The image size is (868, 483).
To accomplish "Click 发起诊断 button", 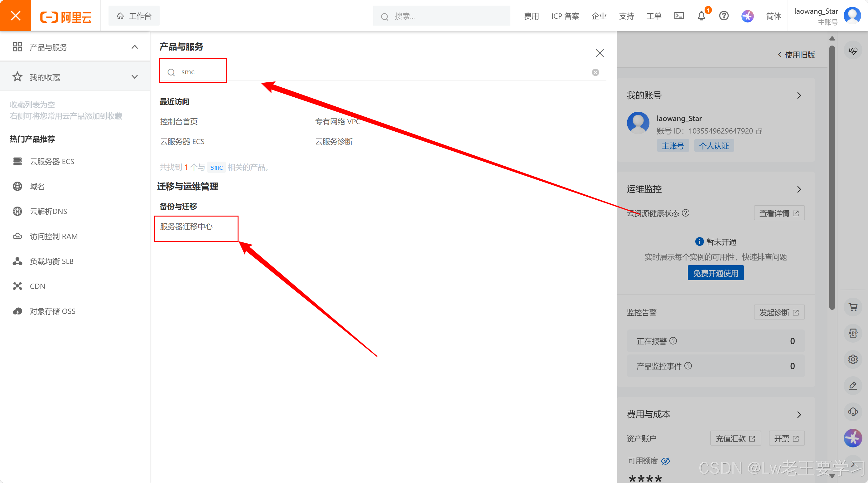I will (x=779, y=312).
